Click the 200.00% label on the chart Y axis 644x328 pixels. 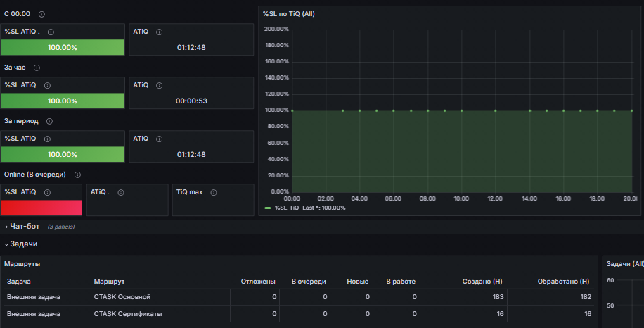pos(276,29)
